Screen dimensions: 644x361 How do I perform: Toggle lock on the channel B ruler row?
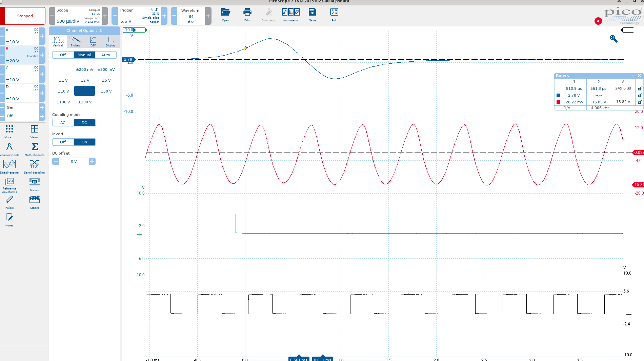[640, 102]
